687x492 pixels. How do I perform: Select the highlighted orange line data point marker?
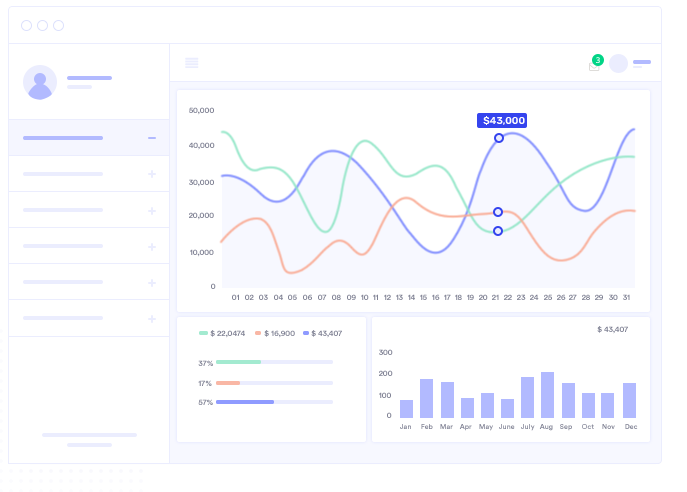(x=498, y=212)
